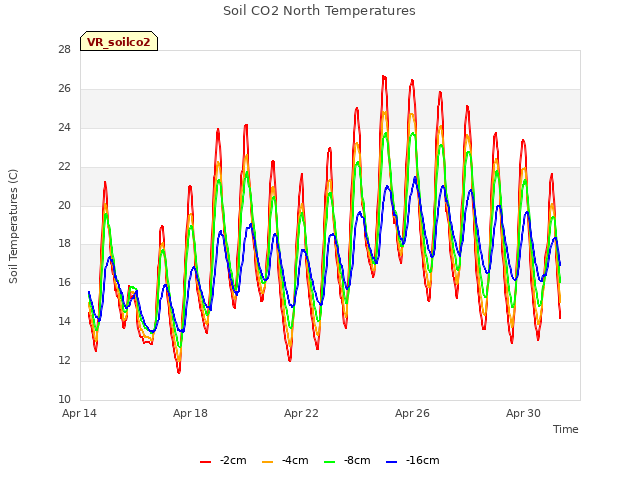The width and height of the screenshot is (640, 480).
Task: Click the blue -16cm legend color swatch
Action: tap(391, 462)
